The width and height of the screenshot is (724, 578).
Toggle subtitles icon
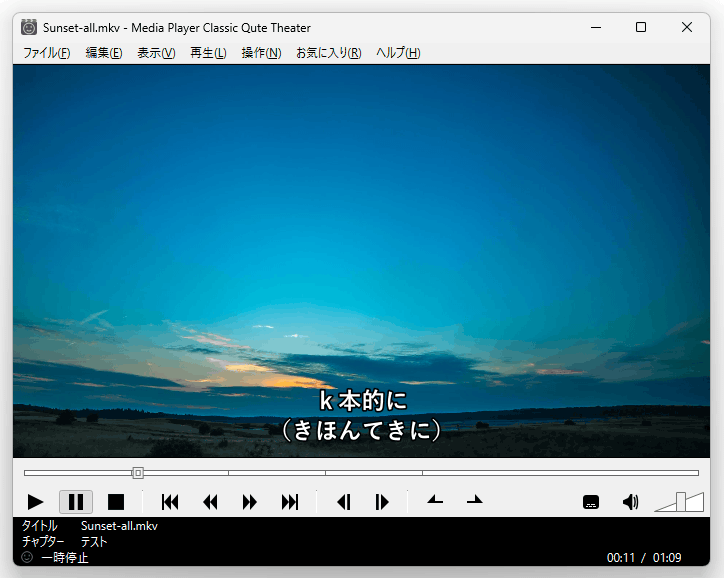coord(591,502)
